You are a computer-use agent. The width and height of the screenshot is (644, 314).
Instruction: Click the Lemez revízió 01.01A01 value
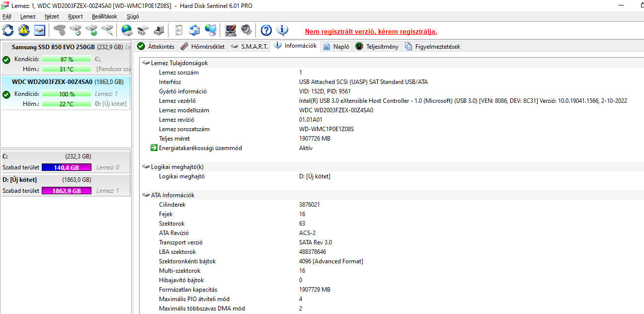[311, 120]
